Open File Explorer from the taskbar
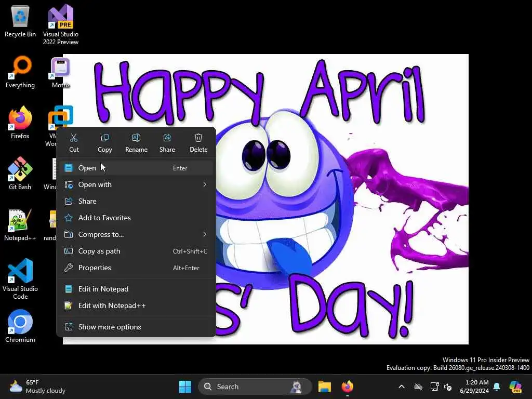Image resolution: width=532 pixels, height=399 pixels. [x=324, y=387]
